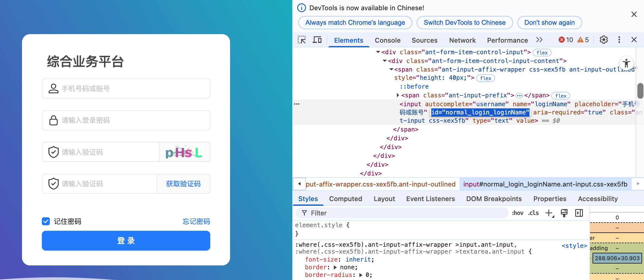
Task: Click the red error count indicator
Action: 566,40
